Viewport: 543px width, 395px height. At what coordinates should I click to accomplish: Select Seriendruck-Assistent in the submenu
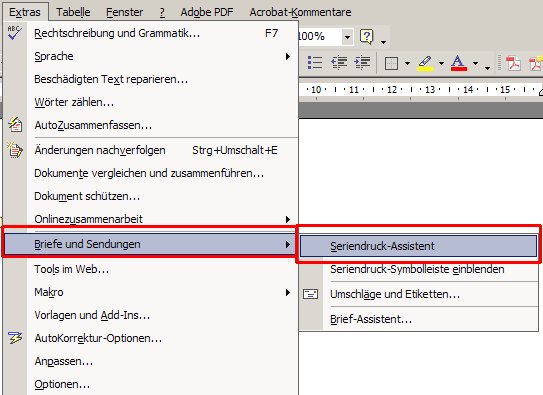pyautogui.click(x=418, y=246)
